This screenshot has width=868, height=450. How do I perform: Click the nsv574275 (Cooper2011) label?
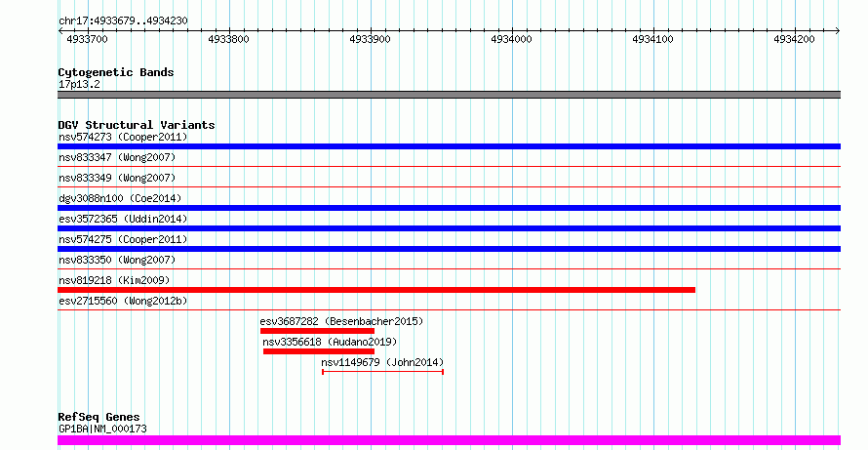click(123, 239)
